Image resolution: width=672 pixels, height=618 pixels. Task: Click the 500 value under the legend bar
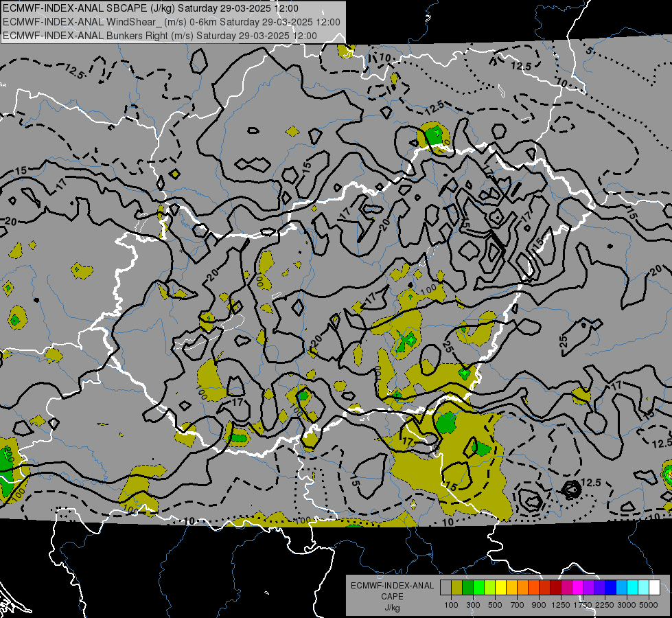pos(495,605)
